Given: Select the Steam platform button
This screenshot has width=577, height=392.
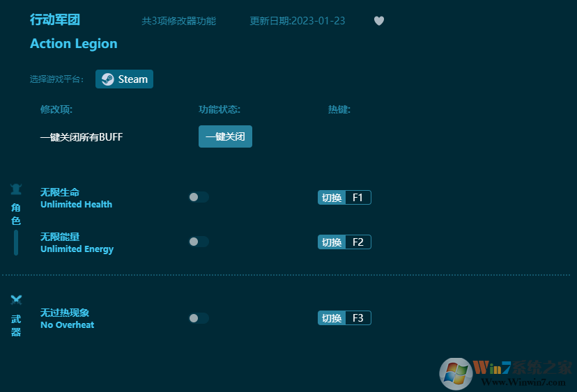Looking at the screenshot, I should [x=124, y=79].
